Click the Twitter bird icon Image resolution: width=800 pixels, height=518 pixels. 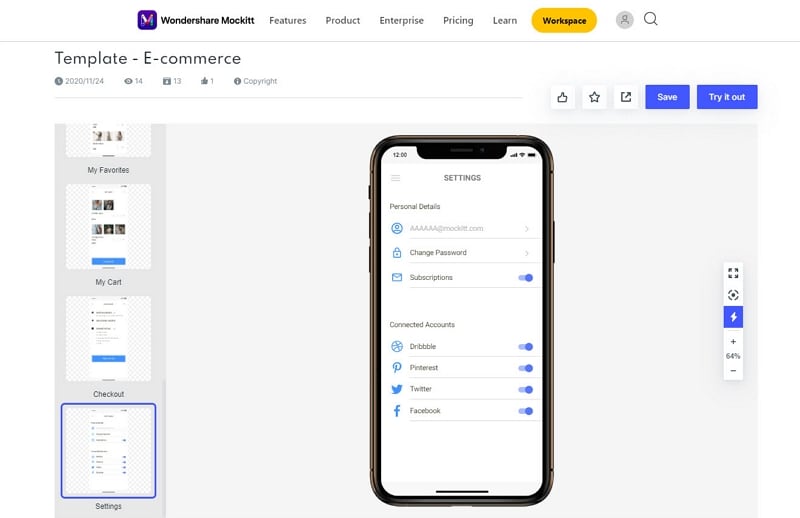397,389
